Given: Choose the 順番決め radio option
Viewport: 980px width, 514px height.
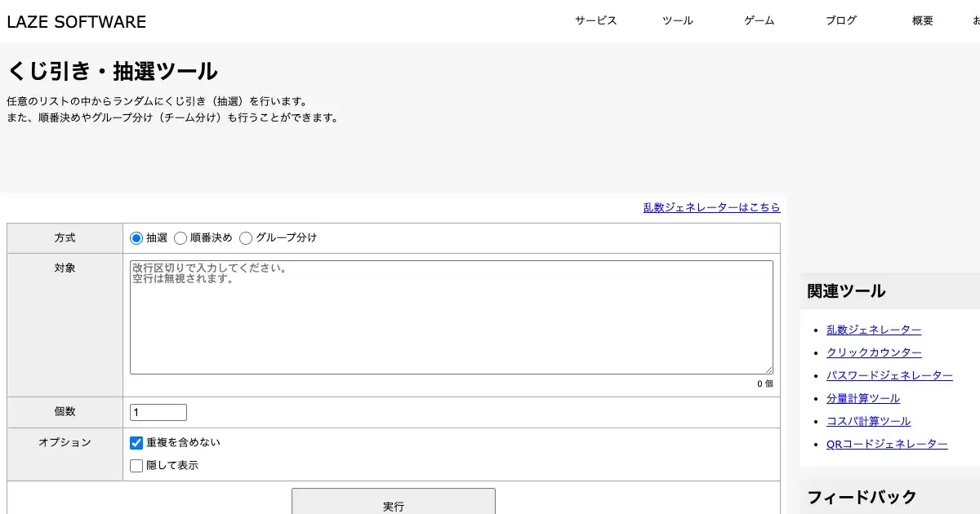Looking at the screenshot, I should click(180, 238).
